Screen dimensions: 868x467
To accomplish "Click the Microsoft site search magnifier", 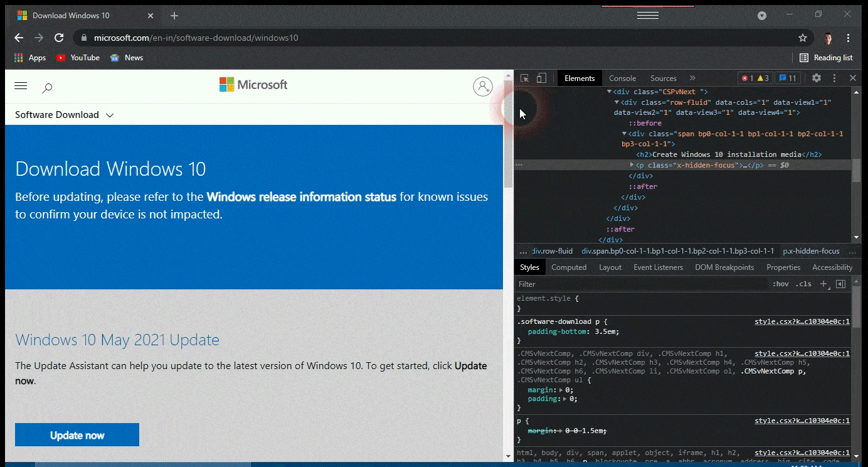I will coord(47,88).
